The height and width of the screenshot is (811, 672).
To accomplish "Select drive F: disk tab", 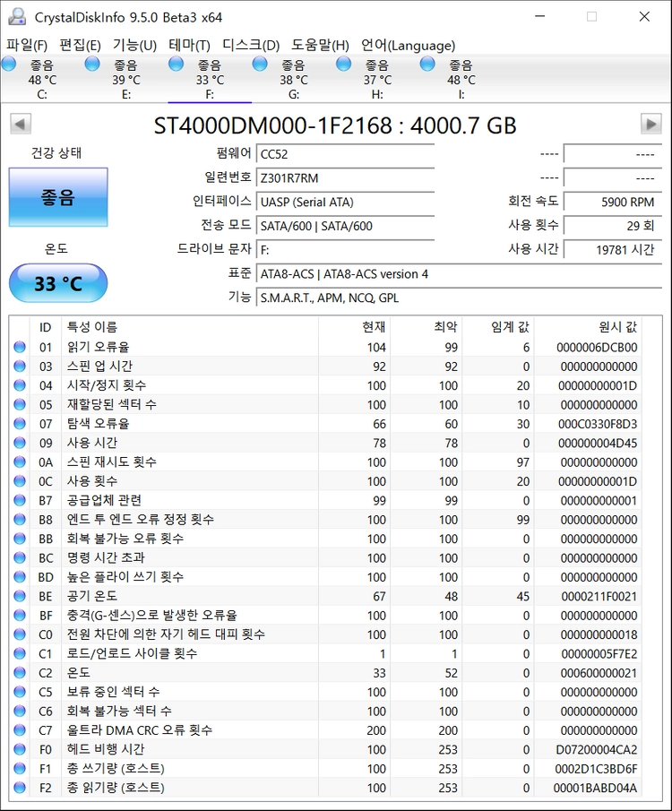I will (210, 79).
